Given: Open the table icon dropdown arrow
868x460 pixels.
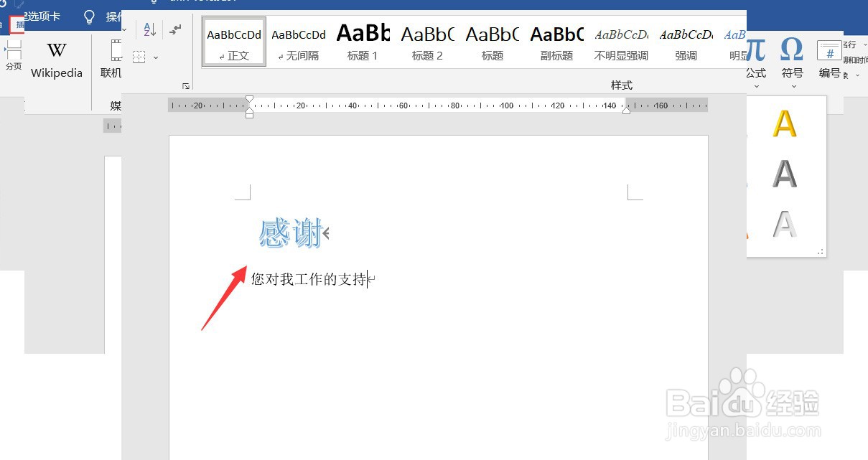Looking at the screenshot, I should pos(157,57).
